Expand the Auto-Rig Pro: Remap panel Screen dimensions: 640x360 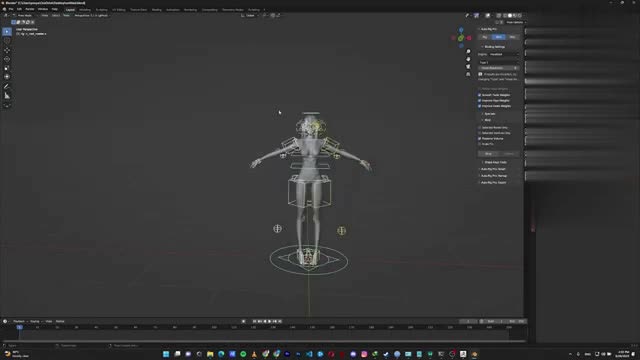tap(493, 176)
